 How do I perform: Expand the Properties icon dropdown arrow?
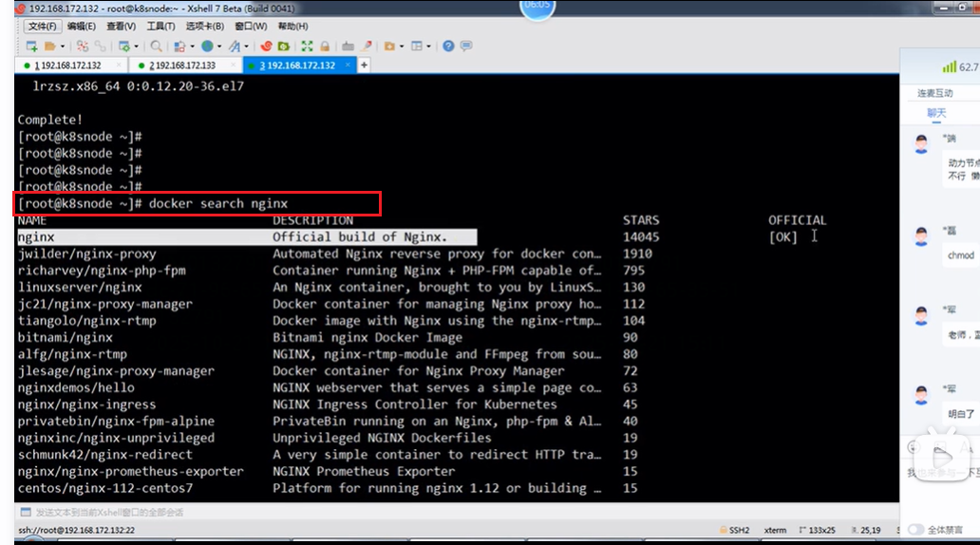[136, 47]
